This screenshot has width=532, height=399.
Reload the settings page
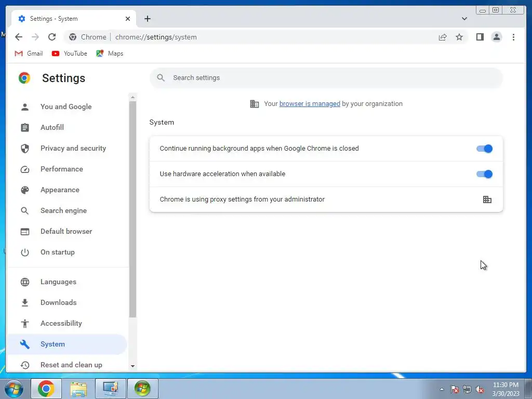click(52, 37)
